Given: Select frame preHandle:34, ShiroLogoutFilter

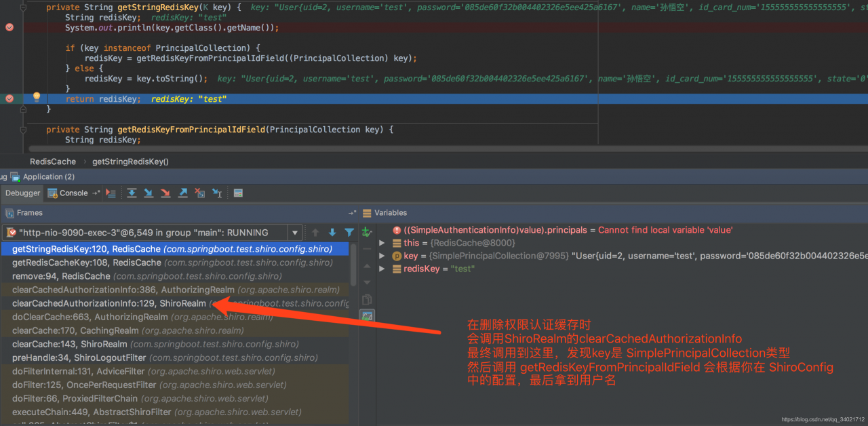Looking at the screenshot, I should coord(175,357).
